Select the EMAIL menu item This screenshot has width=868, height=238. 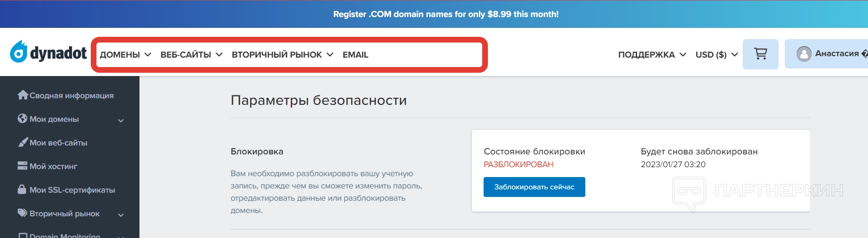(355, 55)
